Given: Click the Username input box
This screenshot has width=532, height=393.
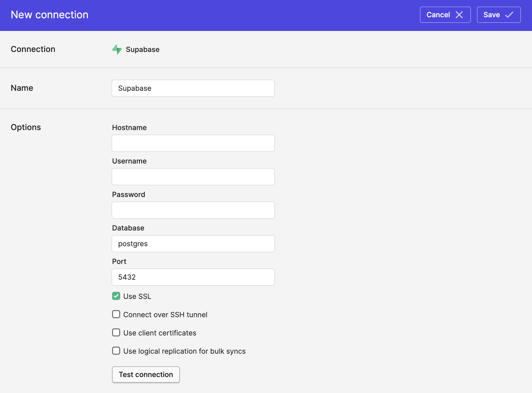Looking at the screenshot, I should point(193,177).
